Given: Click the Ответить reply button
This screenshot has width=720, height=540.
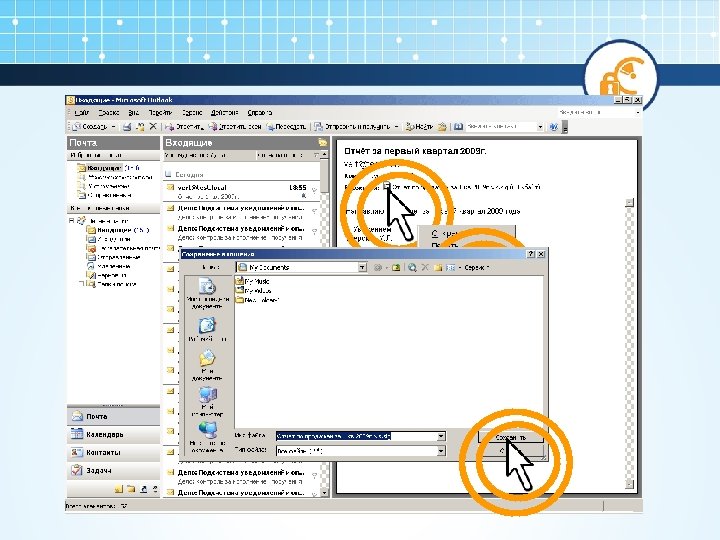Looking at the screenshot, I should pos(184,127).
